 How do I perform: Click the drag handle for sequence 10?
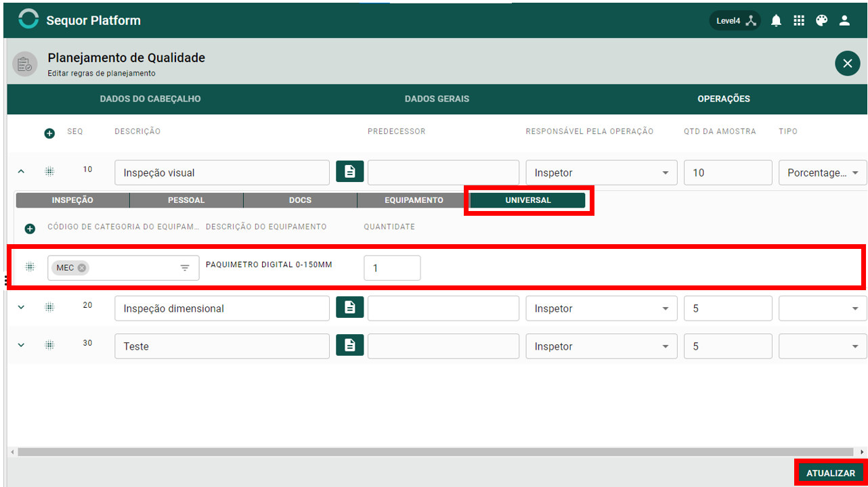[x=49, y=172]
